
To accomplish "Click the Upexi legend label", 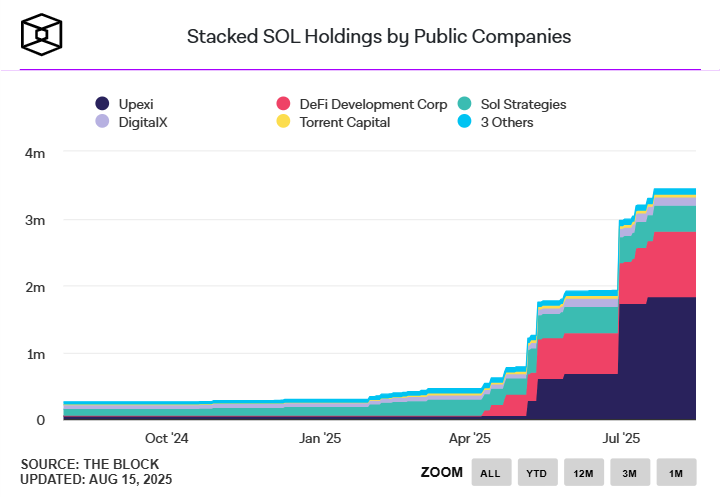I will [x=136, y=104].
